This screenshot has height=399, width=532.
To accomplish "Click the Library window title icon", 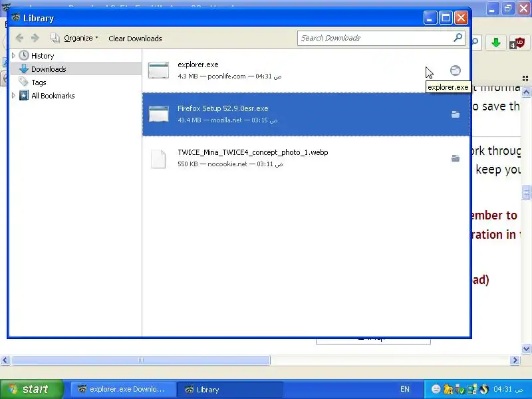I will click(15, 17).
